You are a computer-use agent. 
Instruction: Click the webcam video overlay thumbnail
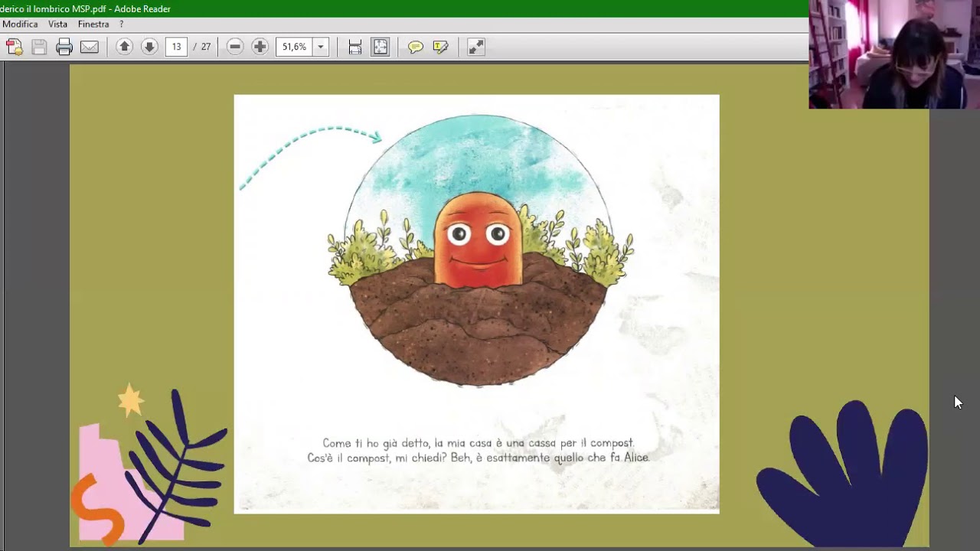point(894,54)
